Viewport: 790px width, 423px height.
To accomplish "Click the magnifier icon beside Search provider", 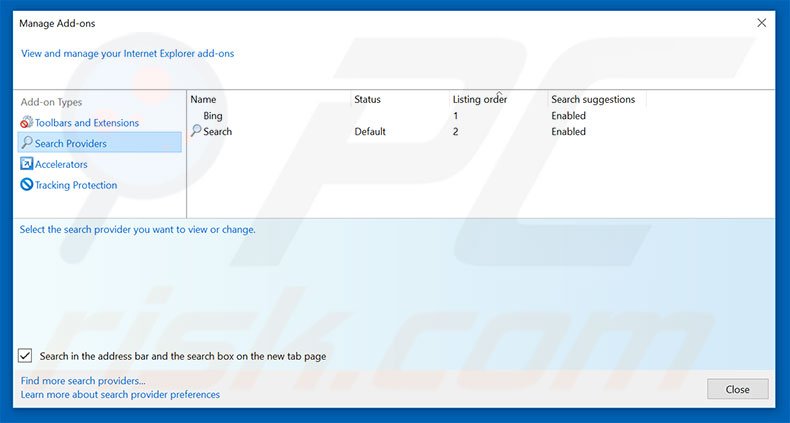I will [196, 131].
